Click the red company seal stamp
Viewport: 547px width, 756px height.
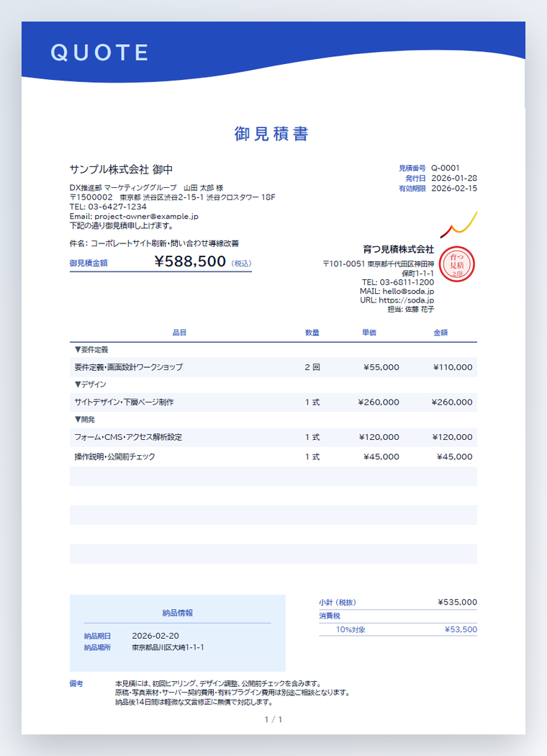(457, 264)
